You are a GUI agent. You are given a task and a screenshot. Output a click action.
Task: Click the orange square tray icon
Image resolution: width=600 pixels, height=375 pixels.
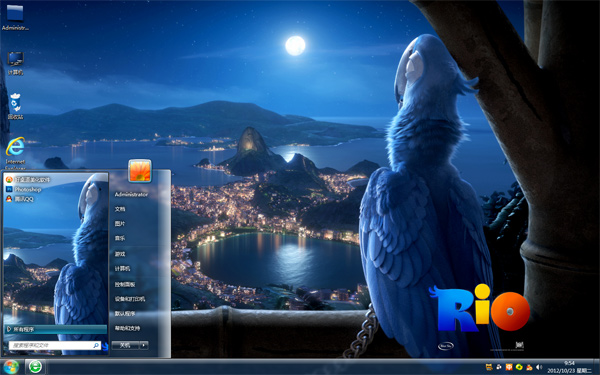[509, 367]
